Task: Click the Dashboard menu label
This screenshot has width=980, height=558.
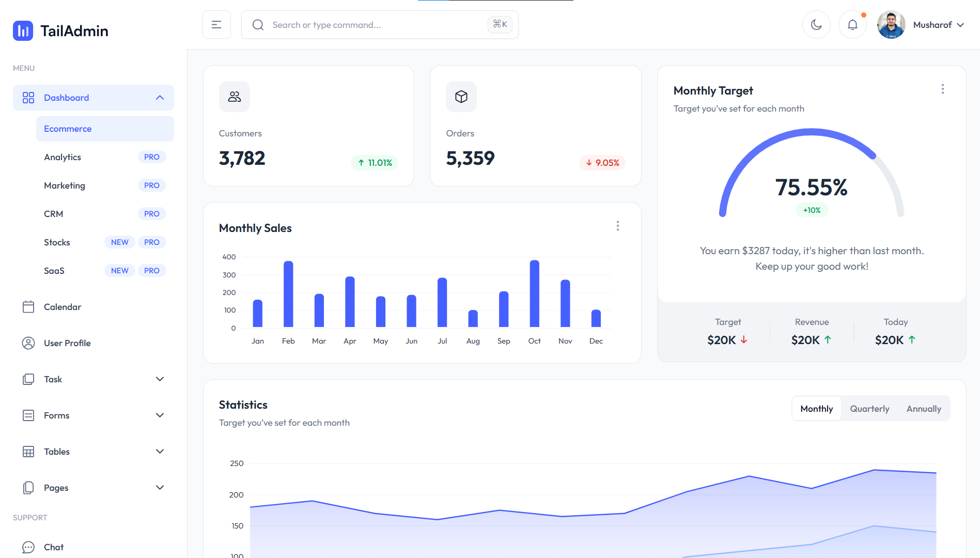Action: point(67,98)
